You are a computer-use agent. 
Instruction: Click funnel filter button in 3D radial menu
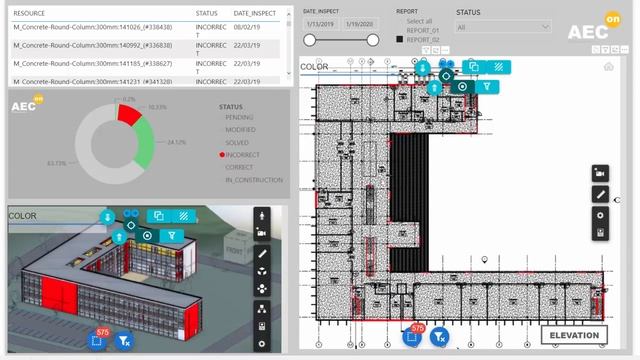click(x=172, y=236)
